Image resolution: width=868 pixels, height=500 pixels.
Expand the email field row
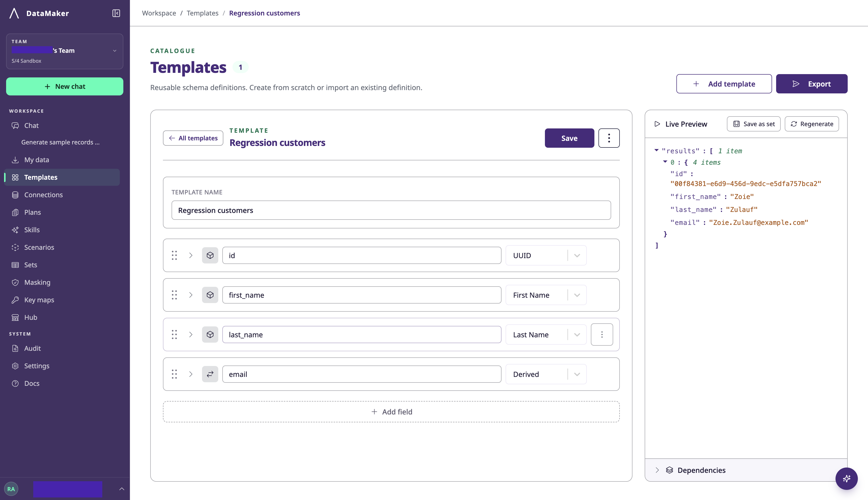[191, 374]
